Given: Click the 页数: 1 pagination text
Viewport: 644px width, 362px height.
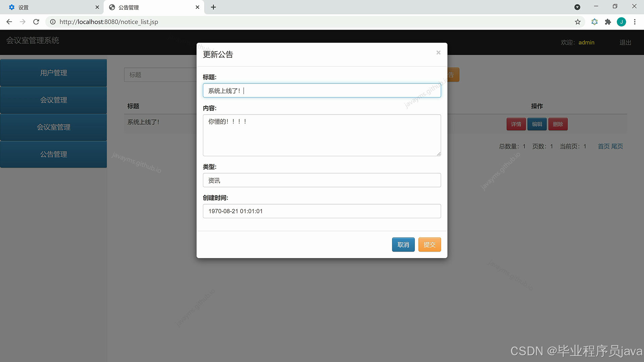Looking at the screenshot, I should point(542,146).
